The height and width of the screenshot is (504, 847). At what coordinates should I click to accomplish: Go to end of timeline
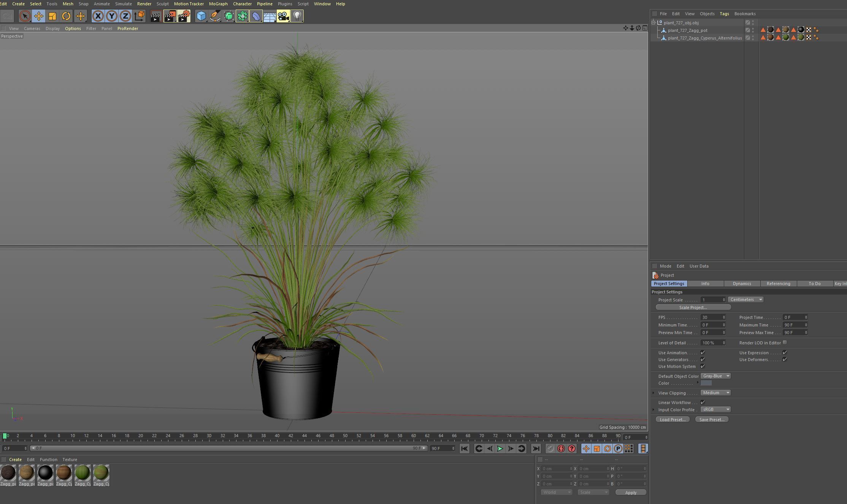536,449
